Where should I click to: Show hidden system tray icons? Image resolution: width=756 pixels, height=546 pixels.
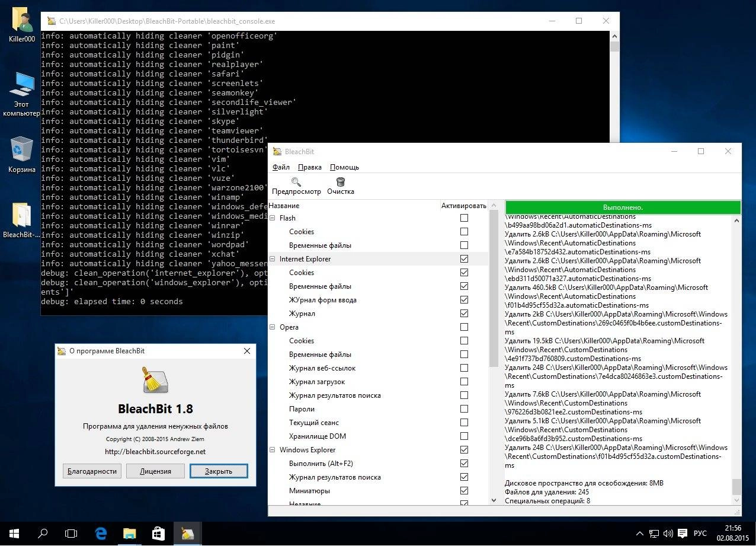point(640,534)
